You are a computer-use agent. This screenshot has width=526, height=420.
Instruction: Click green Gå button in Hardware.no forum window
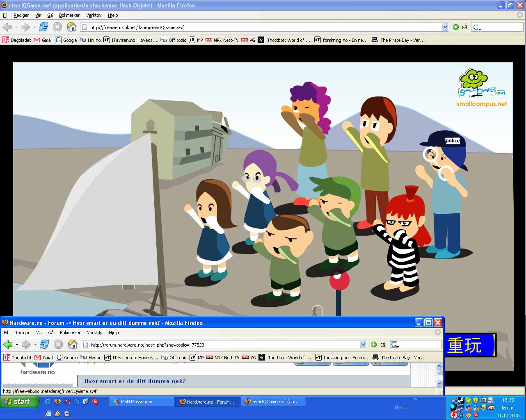coord(378,345)
